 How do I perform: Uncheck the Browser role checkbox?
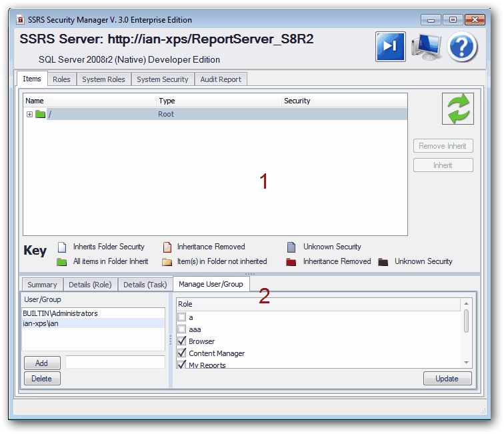point(182,341)
